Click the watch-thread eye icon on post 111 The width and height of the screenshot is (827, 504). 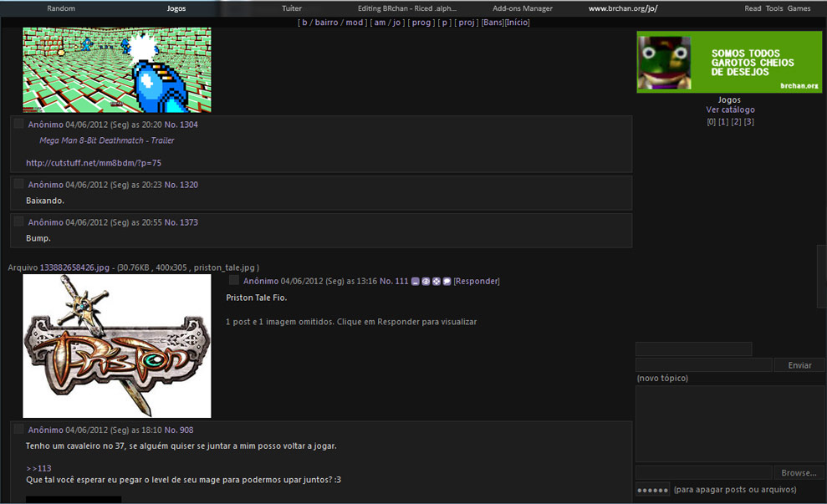pyautogui.click(x=426, y=282)
